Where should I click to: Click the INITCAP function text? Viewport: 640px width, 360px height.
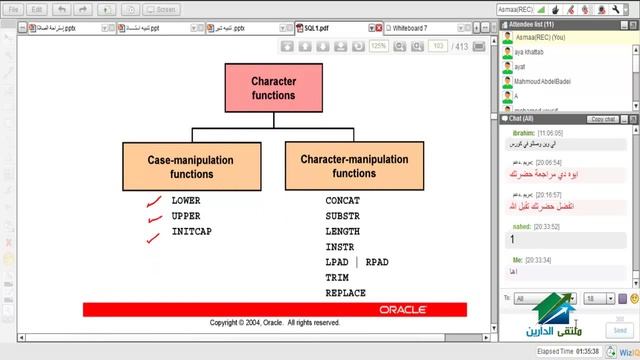(191, 231)
